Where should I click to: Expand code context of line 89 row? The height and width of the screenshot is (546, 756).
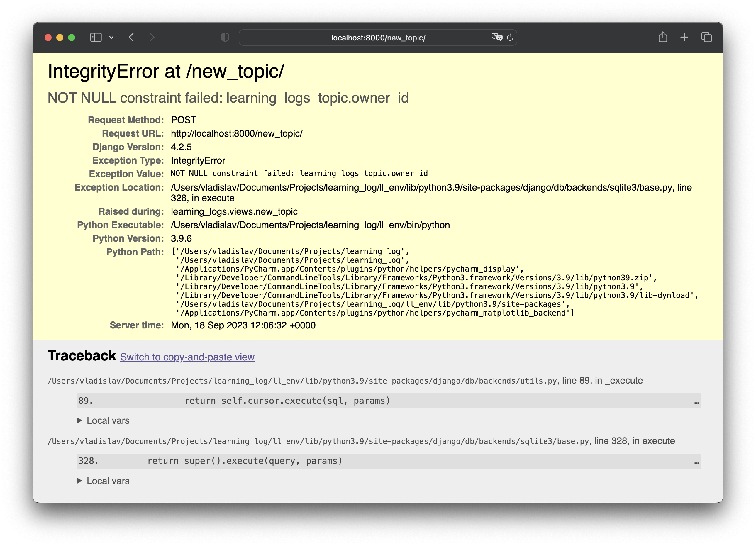point(389,401)
